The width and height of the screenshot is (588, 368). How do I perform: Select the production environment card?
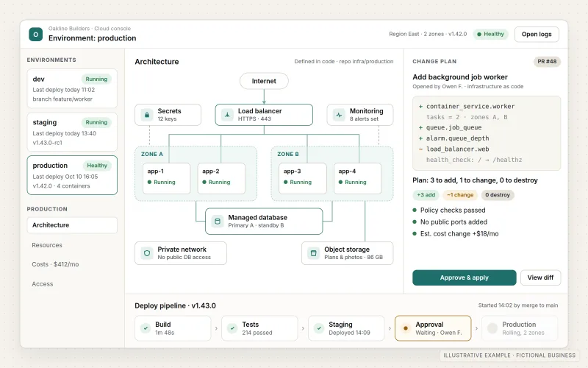[72, 175]
